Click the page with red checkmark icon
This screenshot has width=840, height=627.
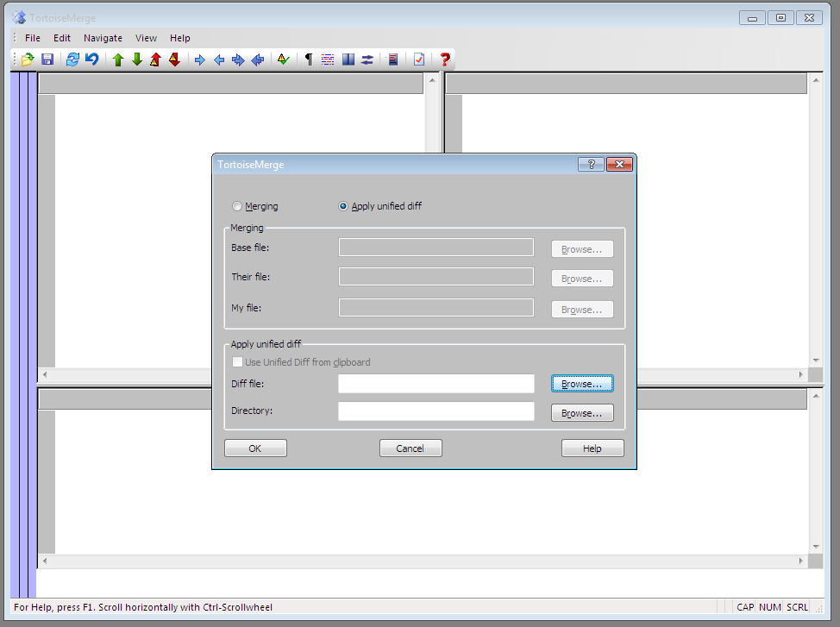click(419, 60)
